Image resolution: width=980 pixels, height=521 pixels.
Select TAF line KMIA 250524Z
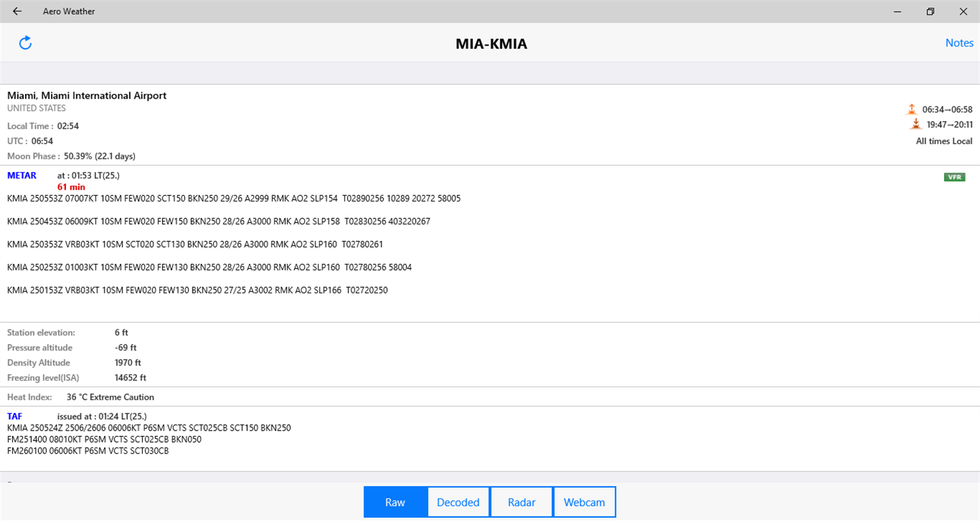point(149,428)
